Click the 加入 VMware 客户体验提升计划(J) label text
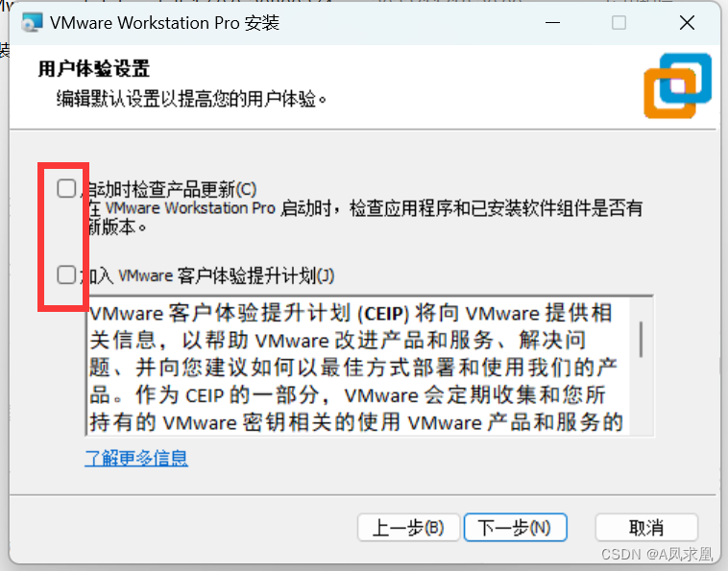The height and width of the screenshot is (571, 728). click(x=207, y=275)
